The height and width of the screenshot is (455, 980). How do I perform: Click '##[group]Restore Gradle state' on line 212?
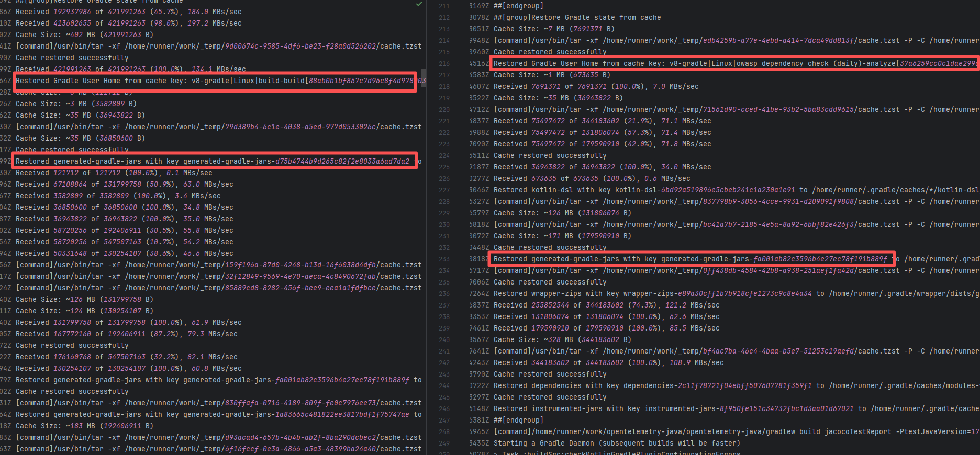click(x=577, y=18)
